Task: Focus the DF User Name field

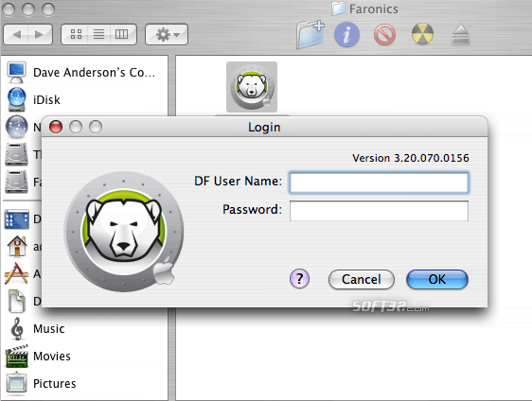Action: tap(379, 183)
